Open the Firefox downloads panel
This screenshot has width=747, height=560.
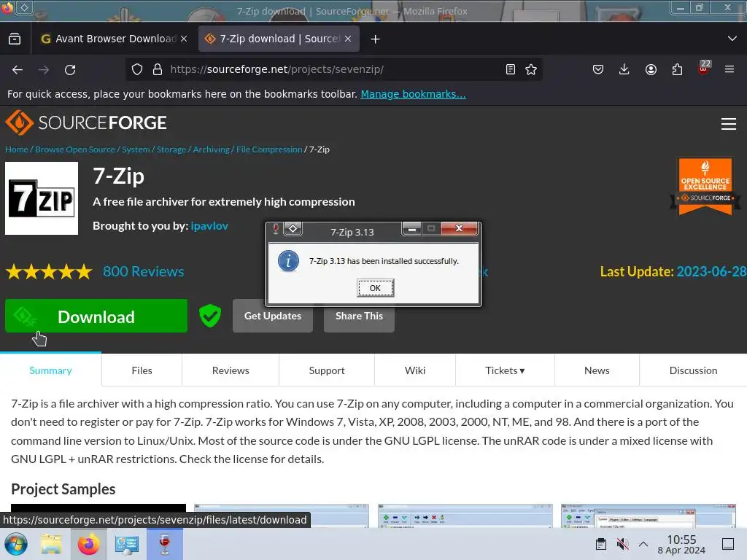point(624,69)
